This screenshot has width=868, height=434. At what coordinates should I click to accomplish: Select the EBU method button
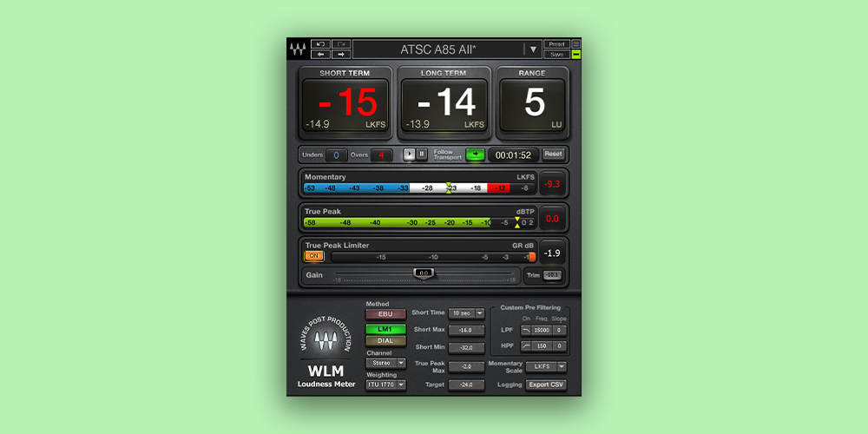click(x=385, y=314)
